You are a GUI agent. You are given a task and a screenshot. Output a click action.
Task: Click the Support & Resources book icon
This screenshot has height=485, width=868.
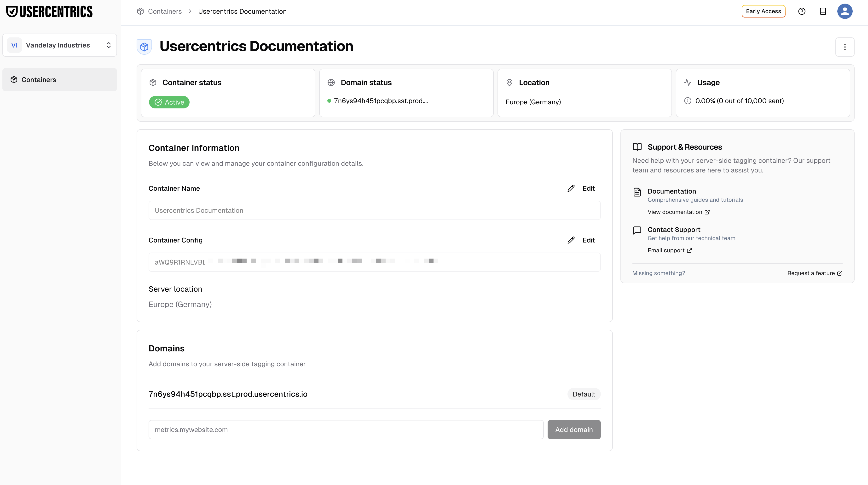click(637, 147)
